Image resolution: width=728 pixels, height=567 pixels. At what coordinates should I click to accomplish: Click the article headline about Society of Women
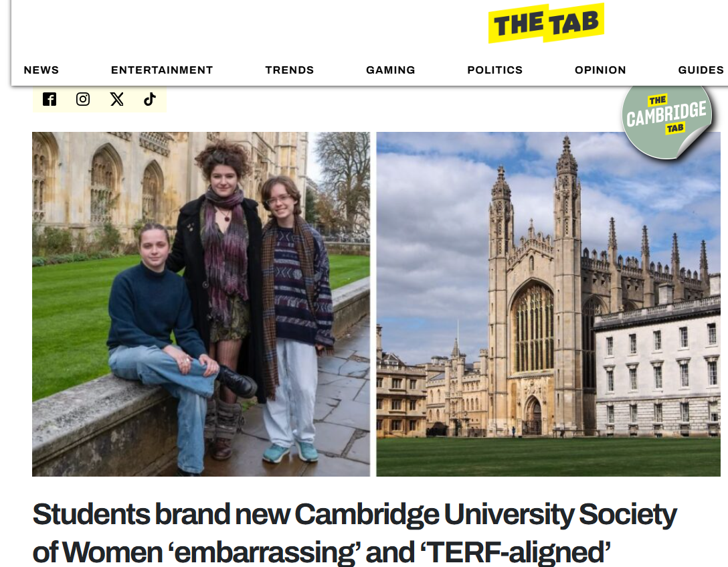tap(354, 533)
